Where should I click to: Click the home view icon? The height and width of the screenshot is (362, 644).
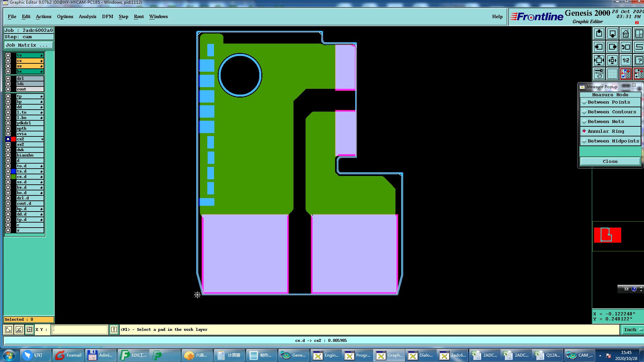pyautogui.click(x=626, y=34)
